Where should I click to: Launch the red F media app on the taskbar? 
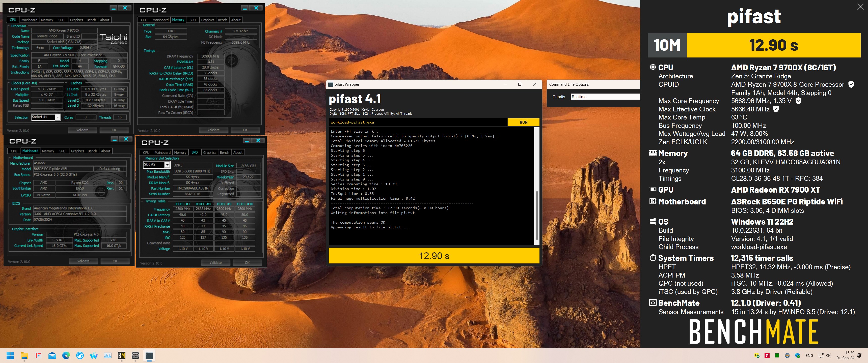38,356
